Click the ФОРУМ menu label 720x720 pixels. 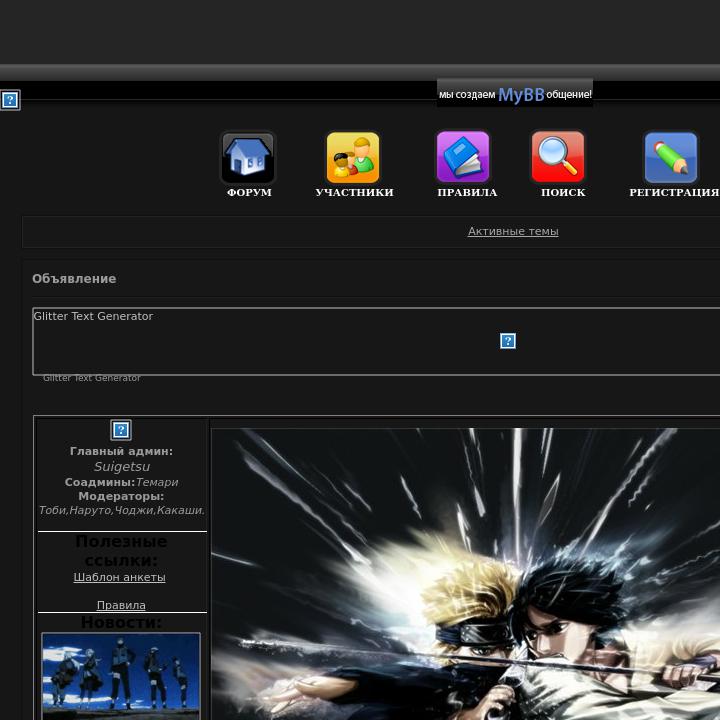point(249,192)
